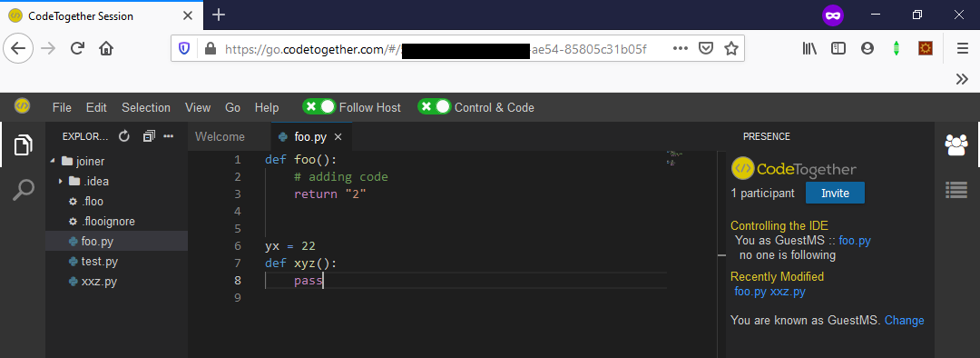The image size is (980, 358).
Task: Go to the browser Home page
Action: (106, 48)
